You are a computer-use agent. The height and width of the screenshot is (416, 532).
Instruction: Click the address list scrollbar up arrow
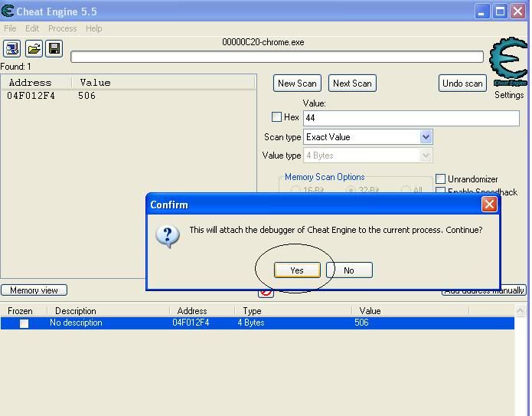tap(520, 311)
